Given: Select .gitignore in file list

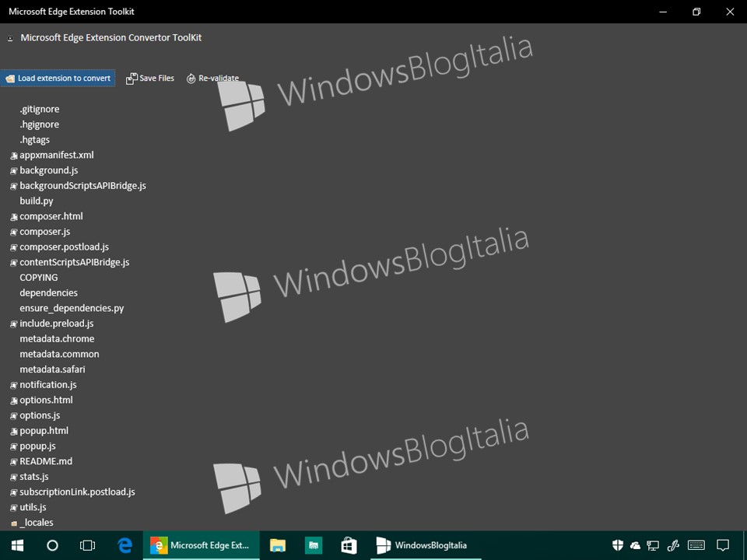Looking at the screenshot, I should 40,109.
